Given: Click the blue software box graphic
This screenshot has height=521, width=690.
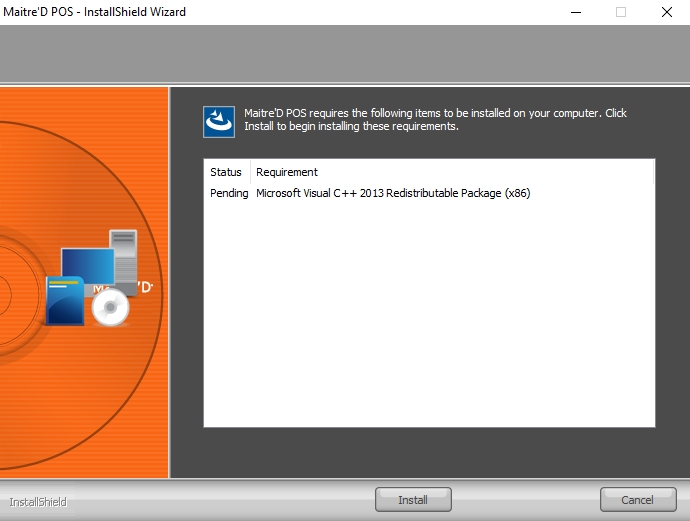Looking at the screenshot, I should point(66,302).
